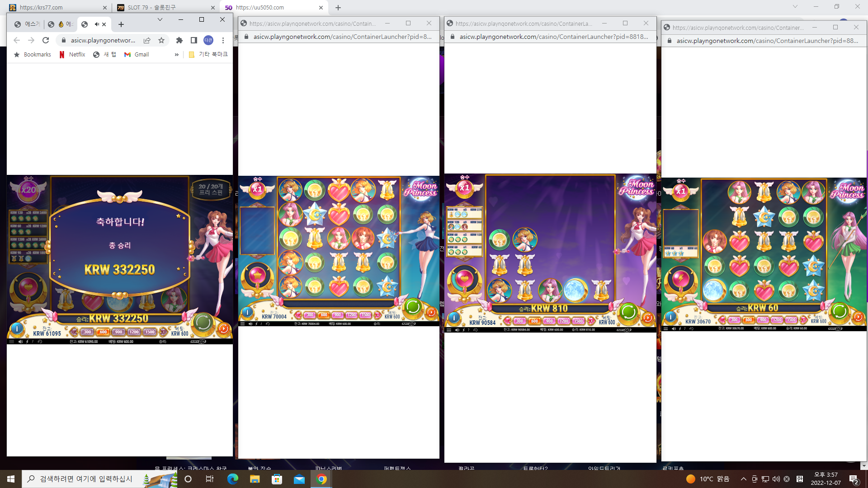Image resolution: width=868 pixels, height=488 pixels.
Task: Open the Chrome extensions puzzle icon
Action: [x=179, y=40]
